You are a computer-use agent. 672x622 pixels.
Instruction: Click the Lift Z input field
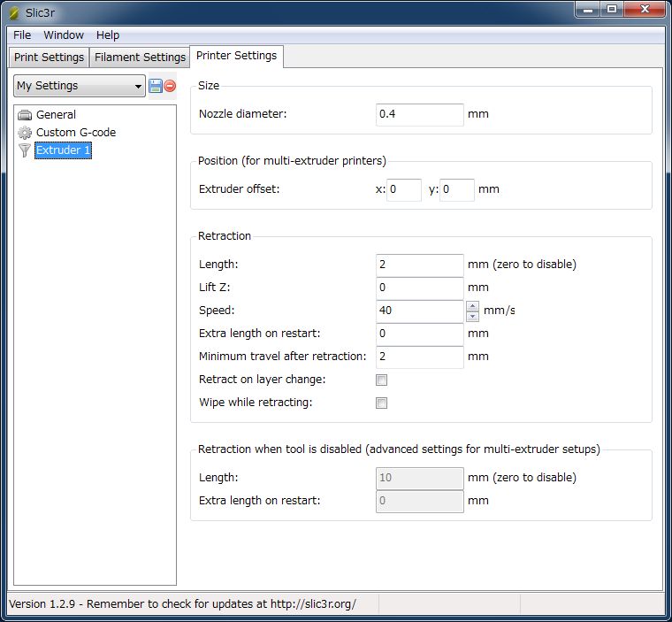click(420, 288)
